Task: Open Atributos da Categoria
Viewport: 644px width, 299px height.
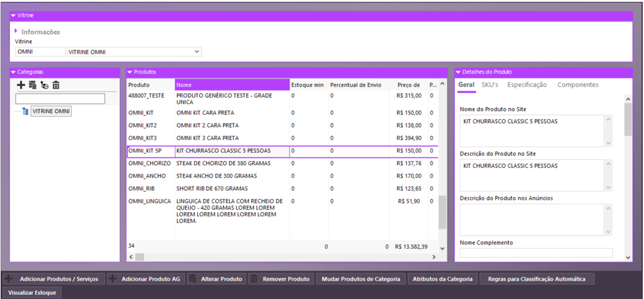Action: coord(443,279)
